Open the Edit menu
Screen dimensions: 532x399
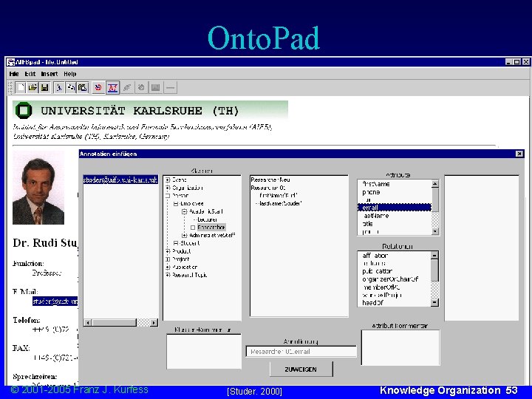[x=30, y=74]
